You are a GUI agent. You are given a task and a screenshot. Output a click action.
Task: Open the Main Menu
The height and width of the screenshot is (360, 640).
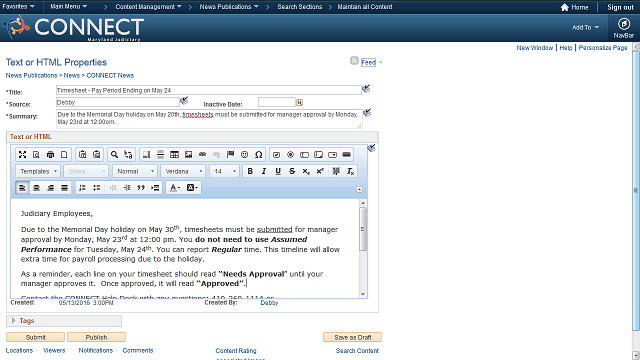tap(69, 7)
